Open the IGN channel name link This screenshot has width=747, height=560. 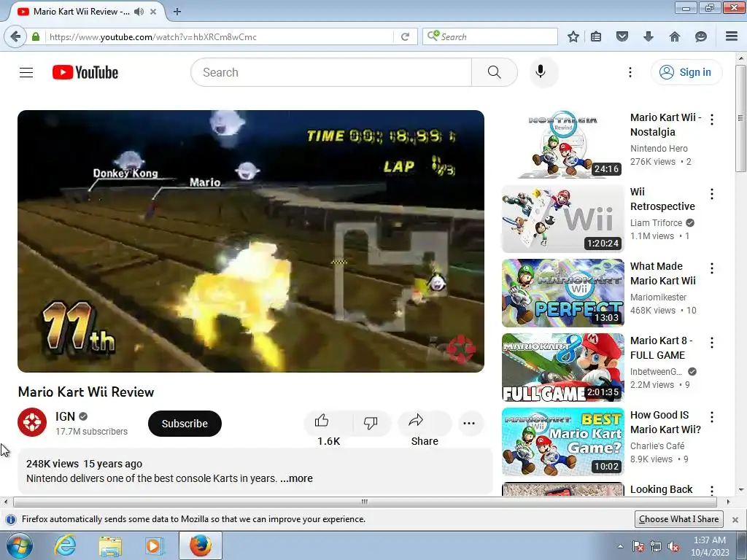click(x=65, y=416)
